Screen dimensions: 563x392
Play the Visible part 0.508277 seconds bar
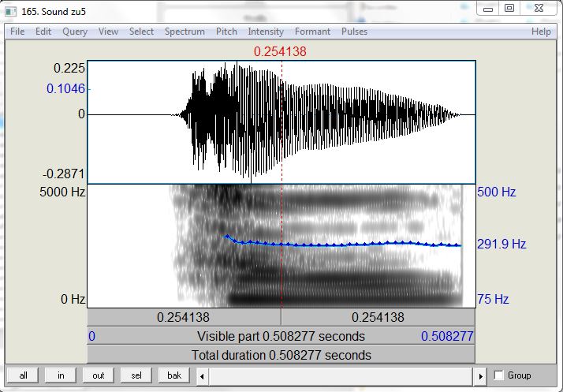pyautogui.click(x=281, y=336)
